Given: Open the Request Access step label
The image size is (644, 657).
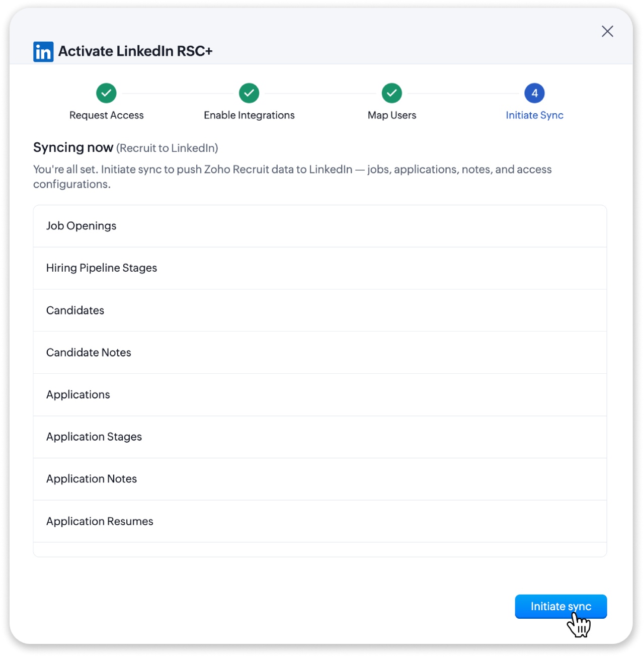Looking at the screenshot, I should (x=106, y=115).
